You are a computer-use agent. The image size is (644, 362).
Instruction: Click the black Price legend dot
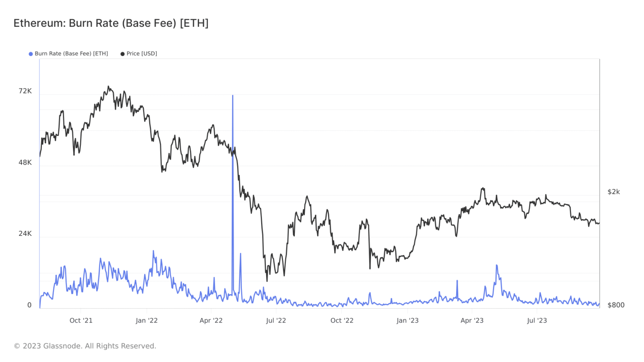[122, 54]
